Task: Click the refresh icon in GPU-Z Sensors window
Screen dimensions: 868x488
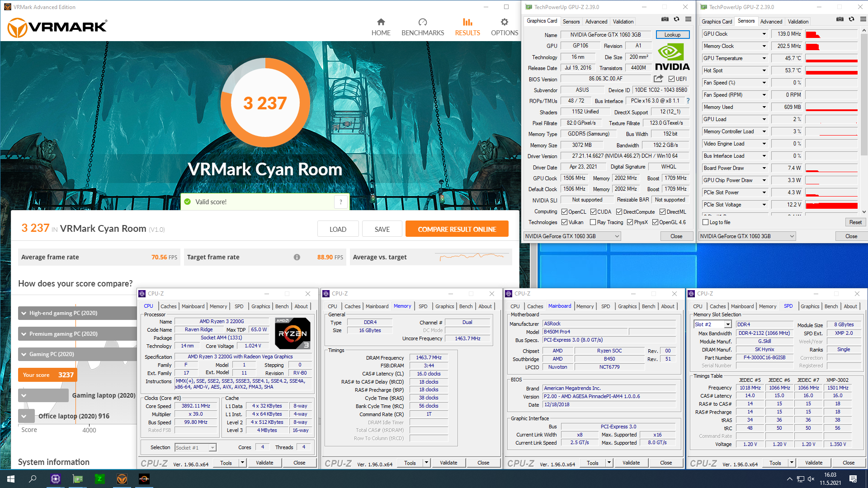Action: pos(851,19)
